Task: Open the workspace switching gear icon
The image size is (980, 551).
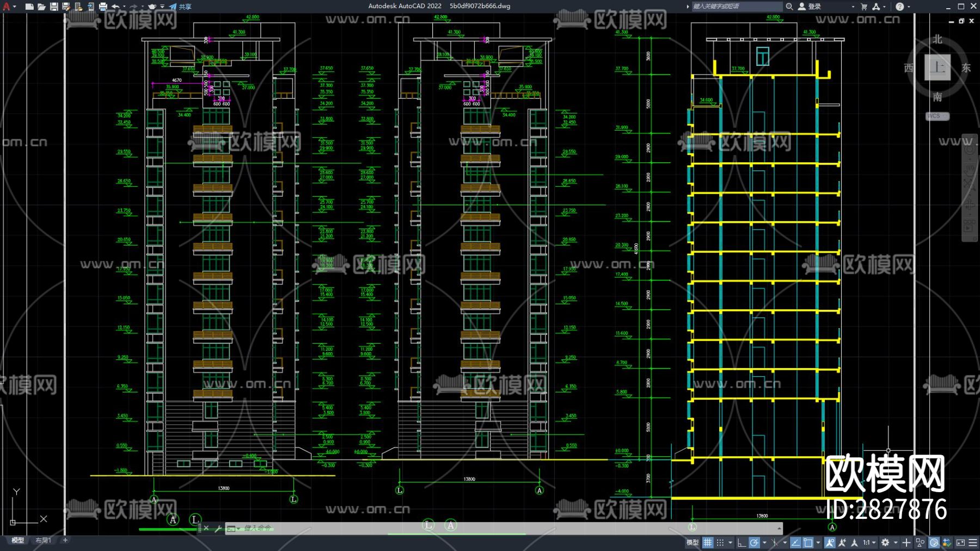Action: pyautogui.click(x=885, y=542)
